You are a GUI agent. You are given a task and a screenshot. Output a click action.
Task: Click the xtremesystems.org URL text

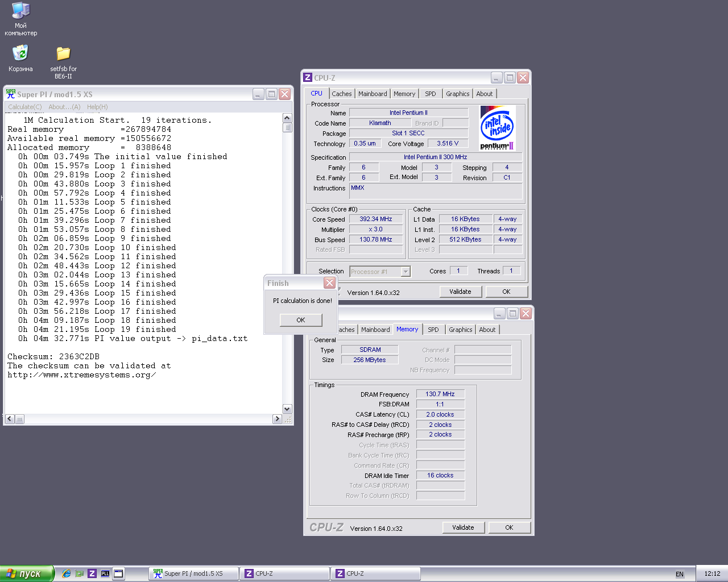(81, 375)
